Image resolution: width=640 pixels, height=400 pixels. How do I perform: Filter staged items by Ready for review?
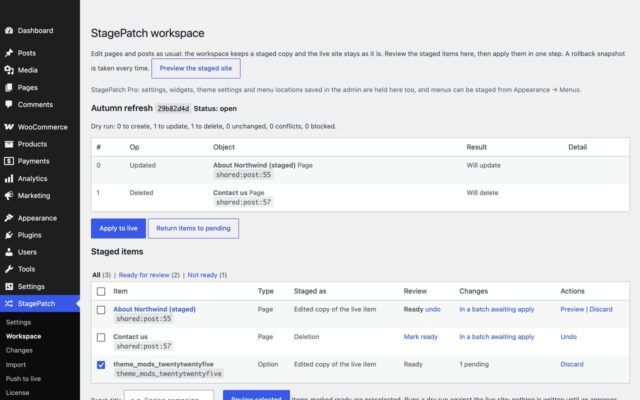tap(144, 275)
